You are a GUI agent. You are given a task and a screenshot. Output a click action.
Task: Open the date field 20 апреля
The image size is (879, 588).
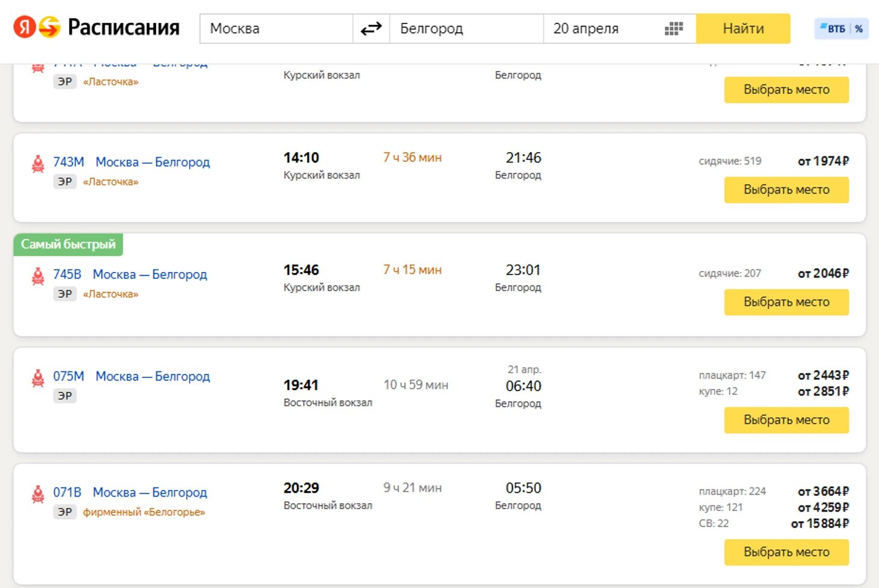[x=602, y=28]
